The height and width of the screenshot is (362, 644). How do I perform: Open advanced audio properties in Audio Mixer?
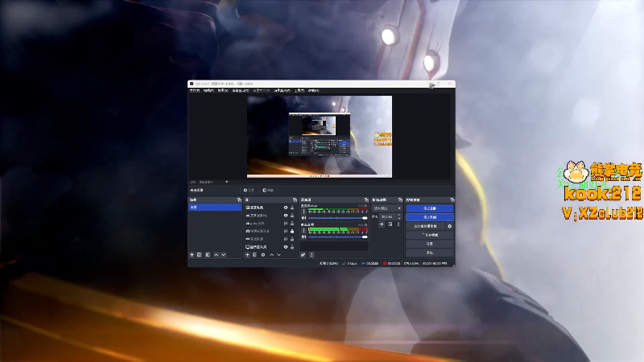(x=303, y=254)
